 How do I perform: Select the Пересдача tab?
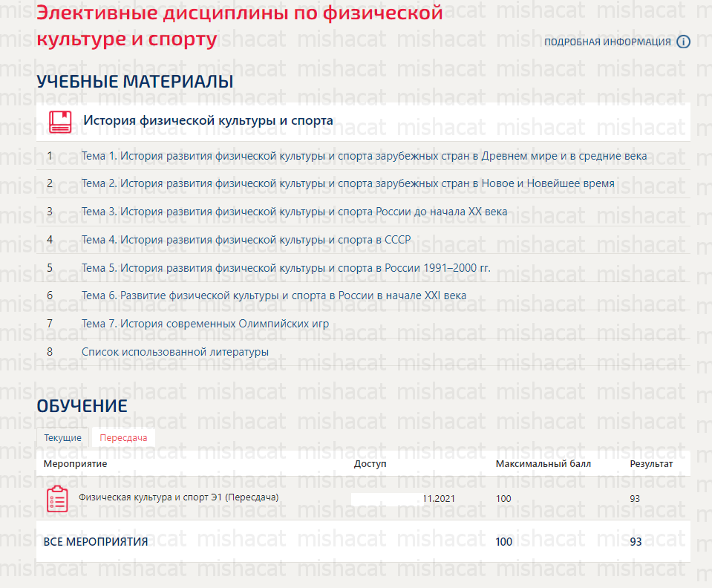tap(123, 438)
